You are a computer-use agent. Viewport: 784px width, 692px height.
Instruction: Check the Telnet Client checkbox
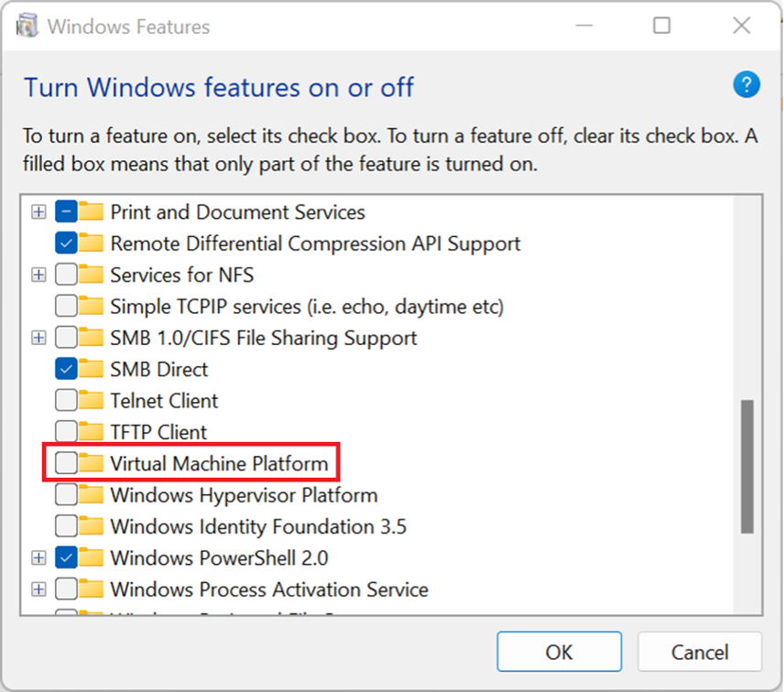coord(66,401)
